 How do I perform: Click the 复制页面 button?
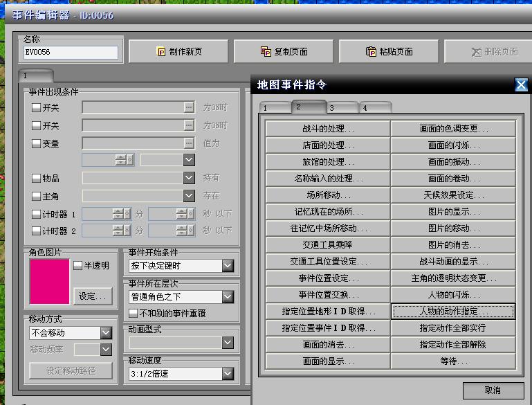[284, 52]
